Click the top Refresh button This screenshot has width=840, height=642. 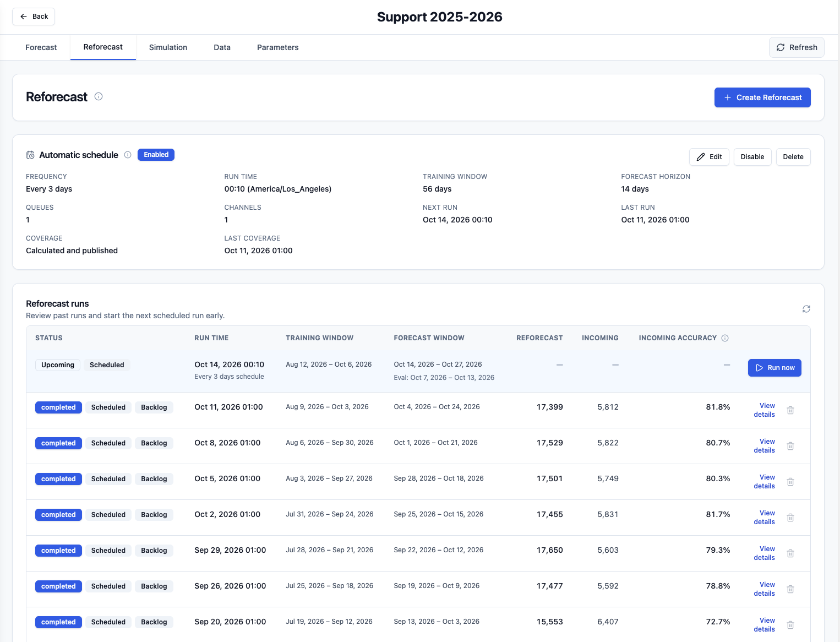pos(797,47)
